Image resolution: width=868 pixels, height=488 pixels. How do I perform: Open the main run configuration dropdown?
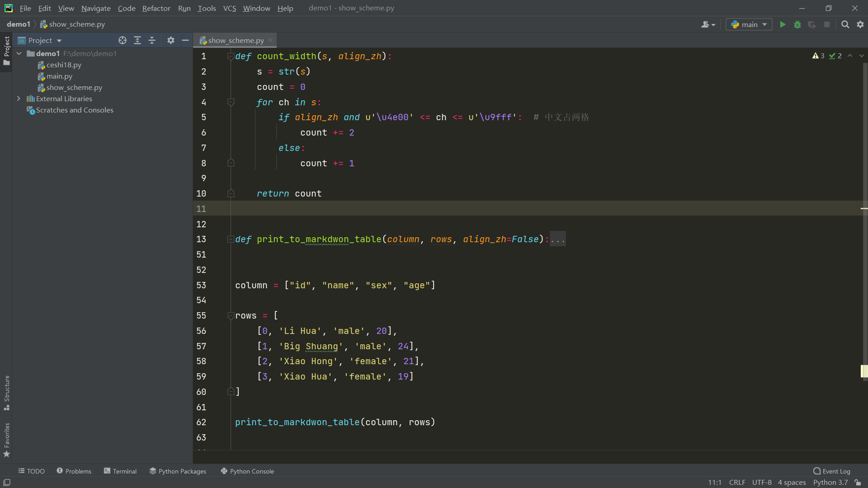(x=749, y=25)
